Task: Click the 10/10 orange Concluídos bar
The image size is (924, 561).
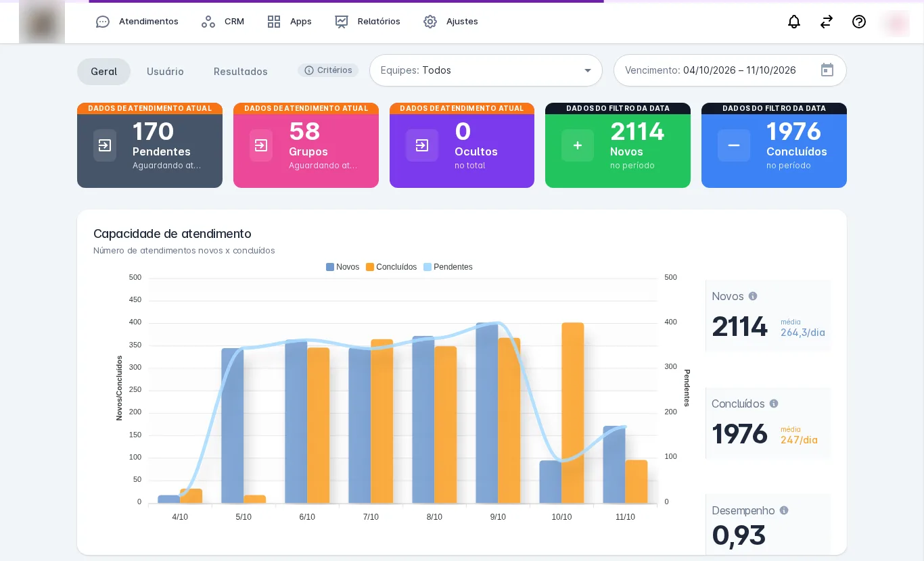Action: click(573, 413)
